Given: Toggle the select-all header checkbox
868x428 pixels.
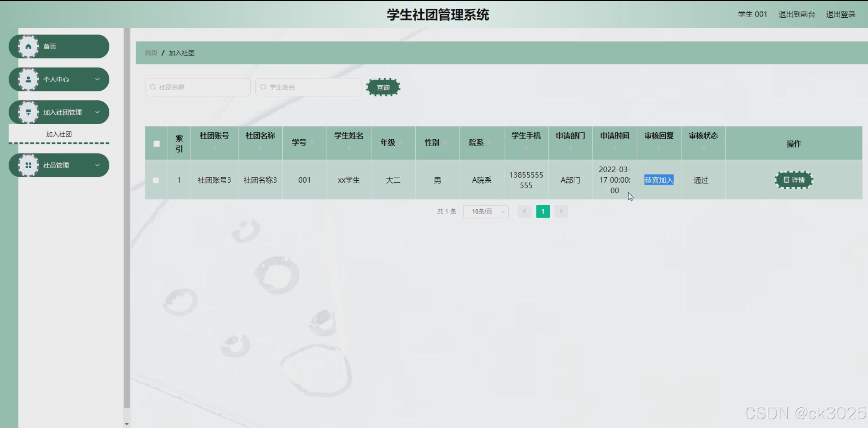Looking at the screenshot, I should pyautogui.click(x=156, y=143).
